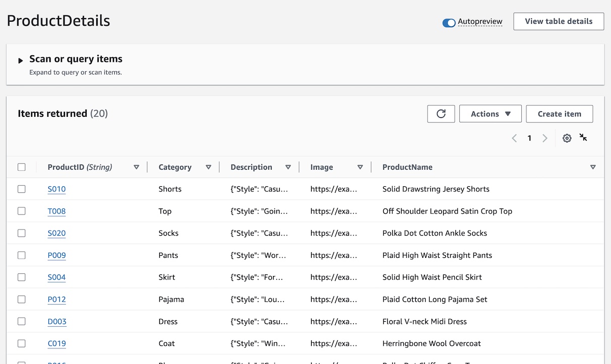
Task: Click the description cell for S010
Action: click(x=259, y=189)
